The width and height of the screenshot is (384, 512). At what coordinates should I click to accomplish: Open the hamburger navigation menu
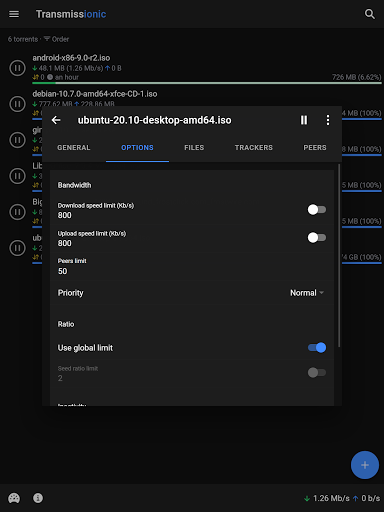tap(14, 14)
